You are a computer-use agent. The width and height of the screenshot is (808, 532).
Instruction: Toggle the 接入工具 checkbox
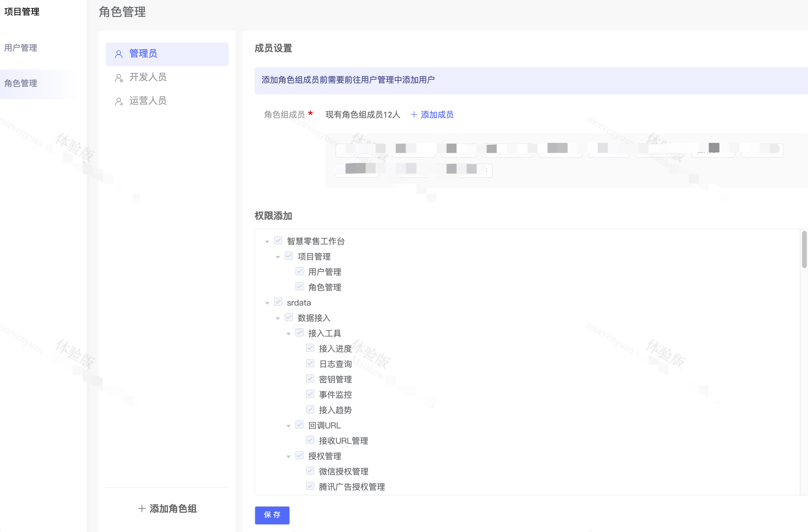(299, 332)
